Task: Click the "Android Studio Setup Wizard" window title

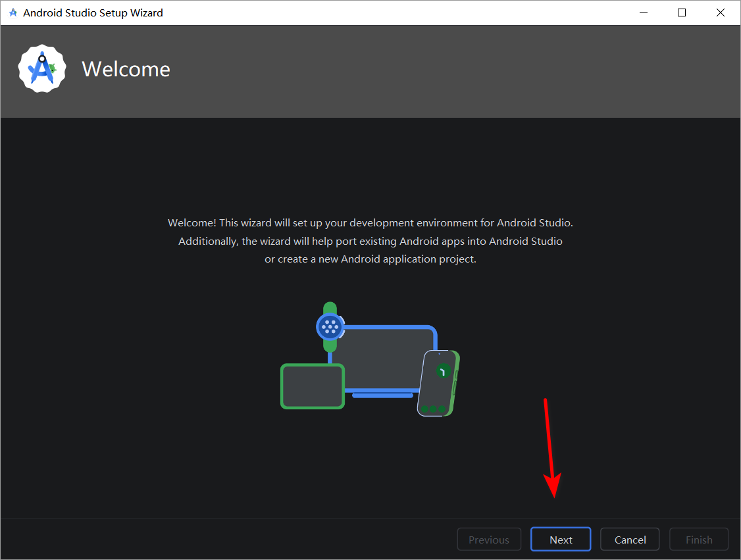Action: click(93, 13)
